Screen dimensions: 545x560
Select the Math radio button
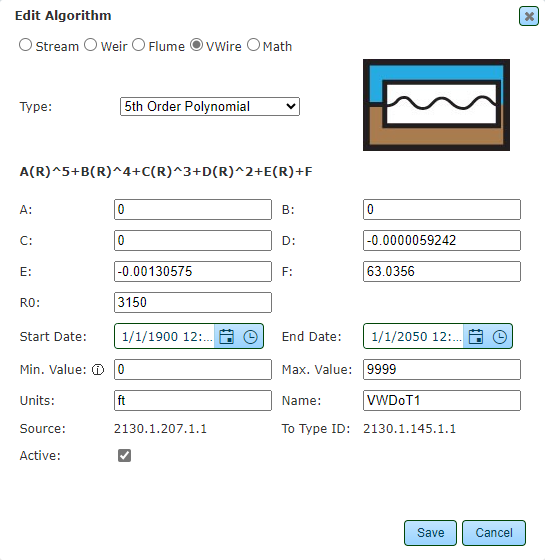tap(253, 45)
